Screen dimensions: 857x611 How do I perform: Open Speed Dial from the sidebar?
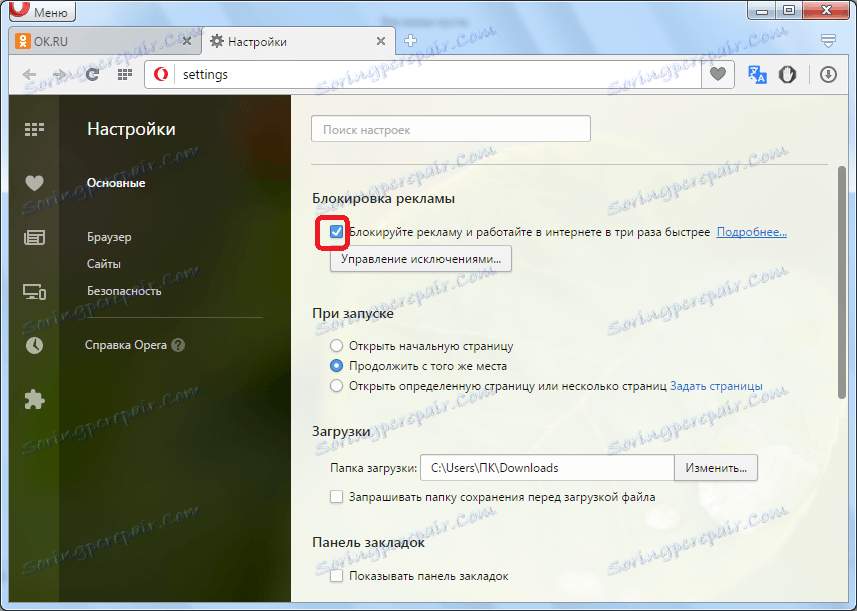tap(34, 129)
